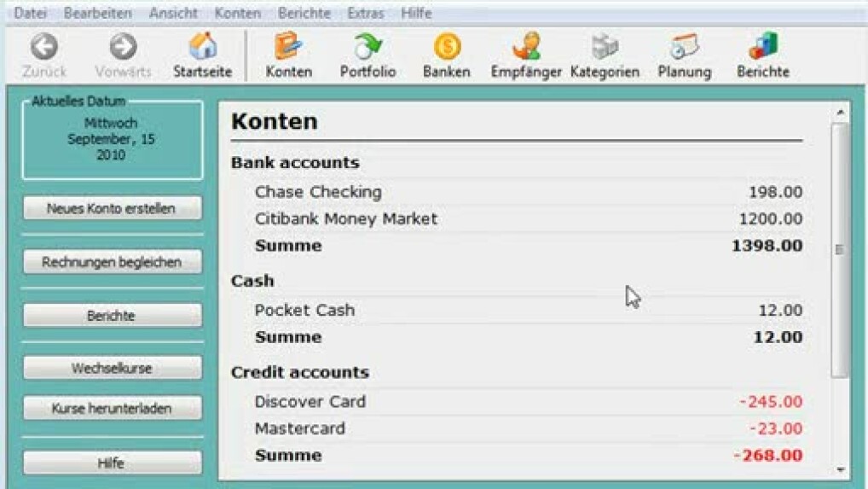
Task: Open the Planung schedule icon
Action: click(x=684, y=48)
